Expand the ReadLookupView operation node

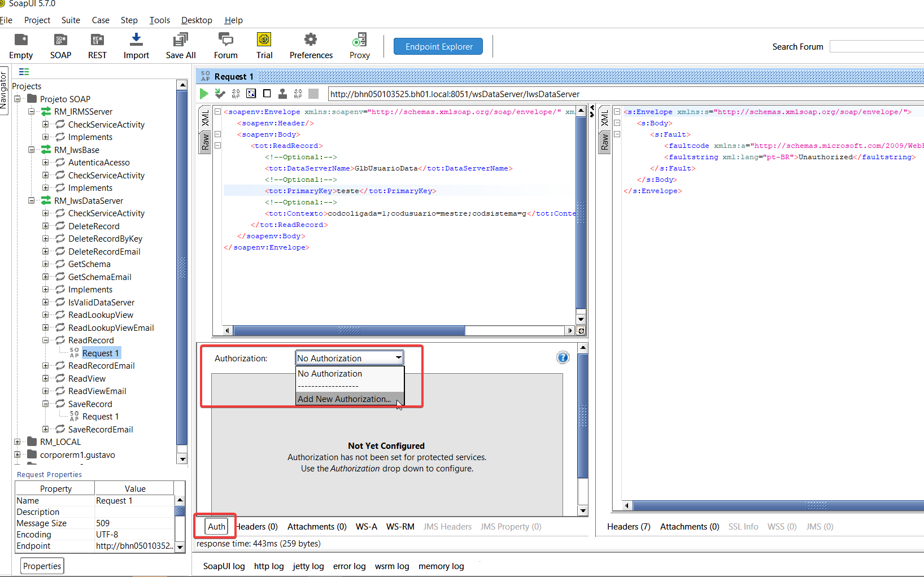tap(46, 315)
